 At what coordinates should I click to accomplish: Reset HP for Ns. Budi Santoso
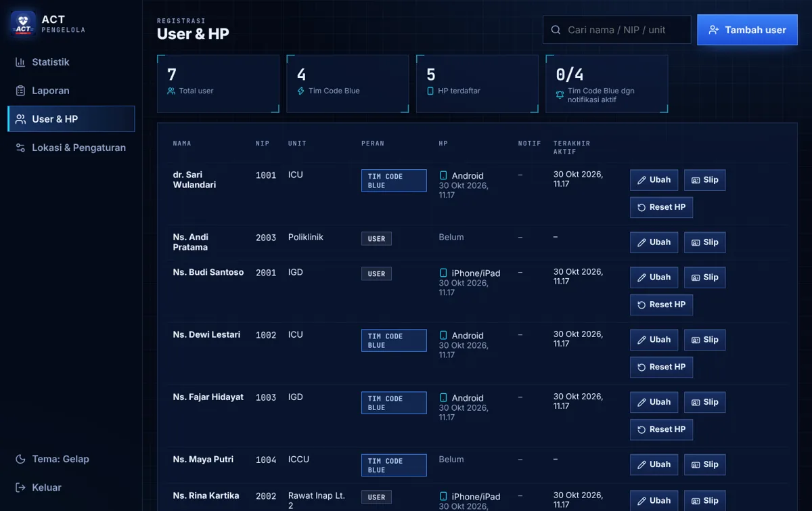[x=661, y=305]
